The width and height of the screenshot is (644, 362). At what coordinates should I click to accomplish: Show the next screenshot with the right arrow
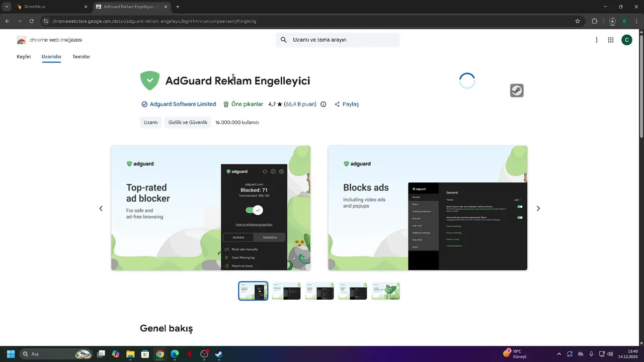point(538,208)
